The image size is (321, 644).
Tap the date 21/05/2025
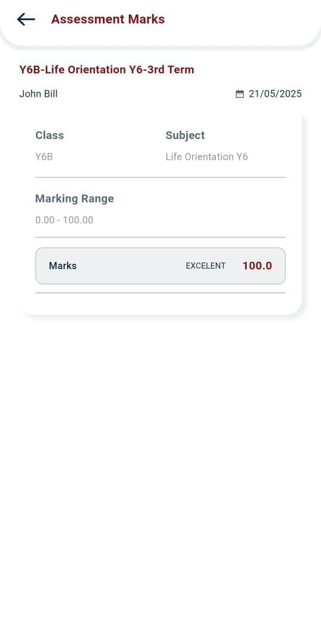[275, 94]
